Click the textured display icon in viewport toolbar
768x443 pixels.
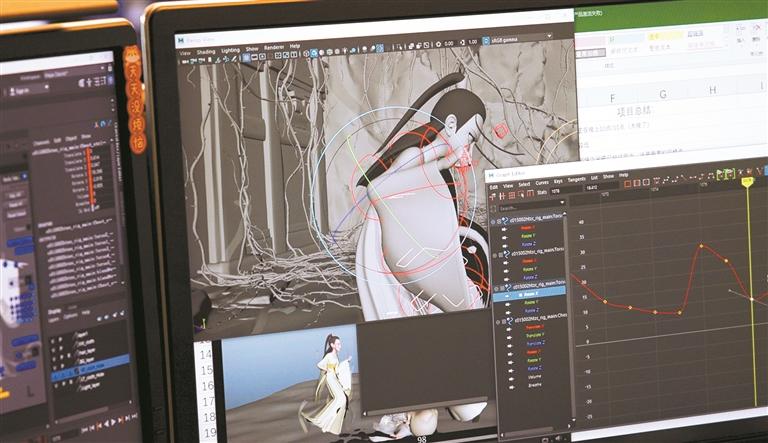[x=337, y=51]
